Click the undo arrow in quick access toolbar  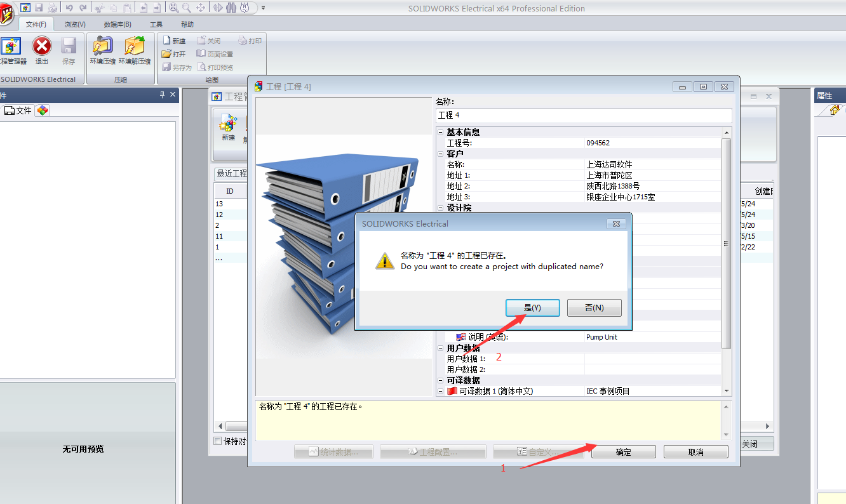coord(70,8)
